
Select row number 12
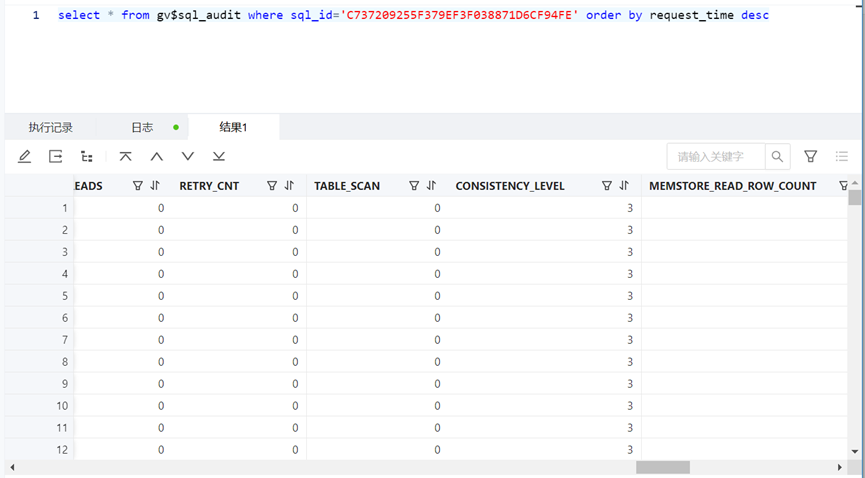pos(62,450)
